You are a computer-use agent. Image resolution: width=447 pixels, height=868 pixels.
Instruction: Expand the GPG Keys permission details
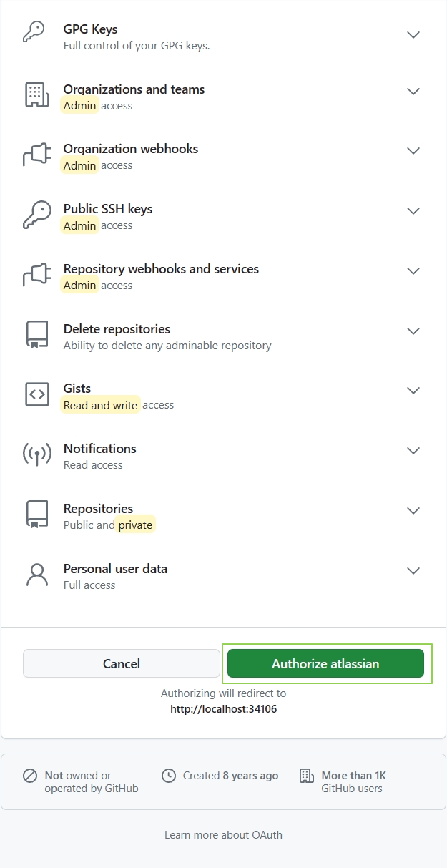413,35
